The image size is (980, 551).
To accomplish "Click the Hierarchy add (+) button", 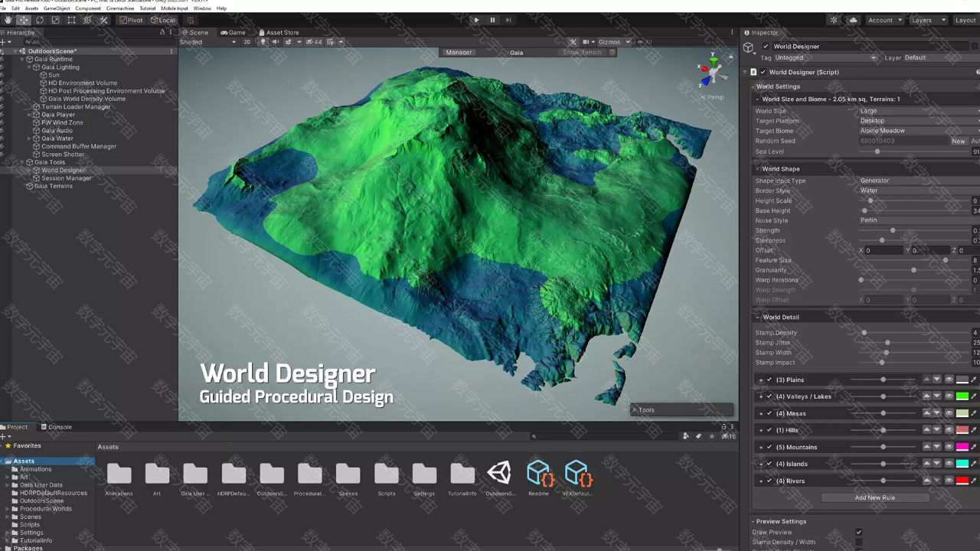I will (4, 42).
